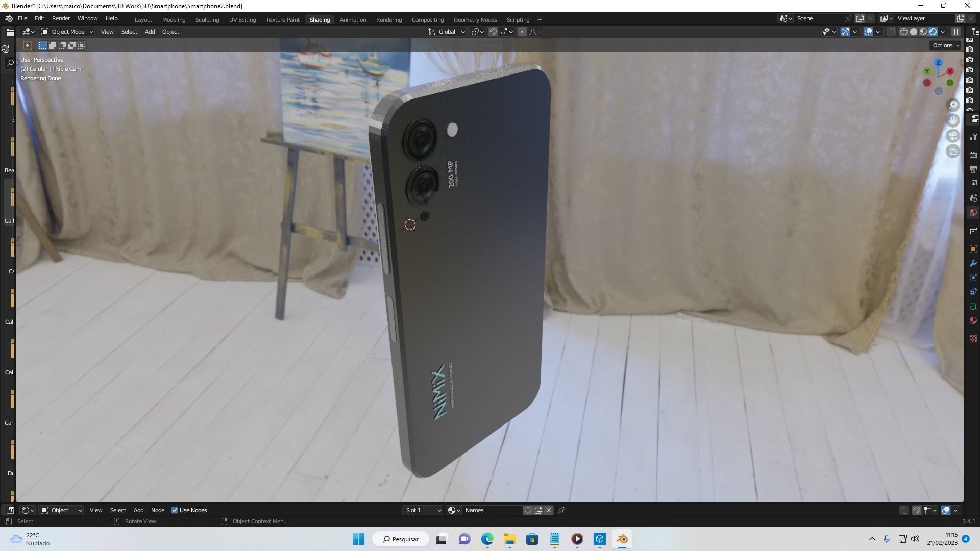980x551 pixels.
Task: Click the Names material name field
Action: [x=493, y=510]
